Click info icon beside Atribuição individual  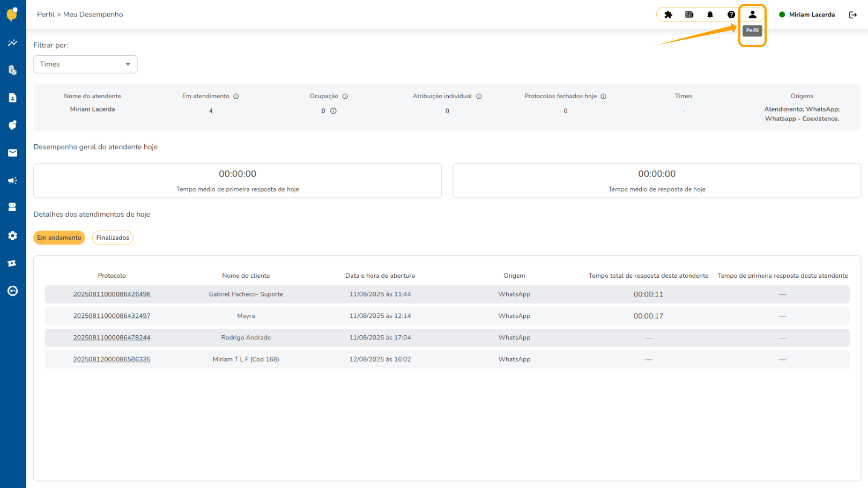(479, 97)
